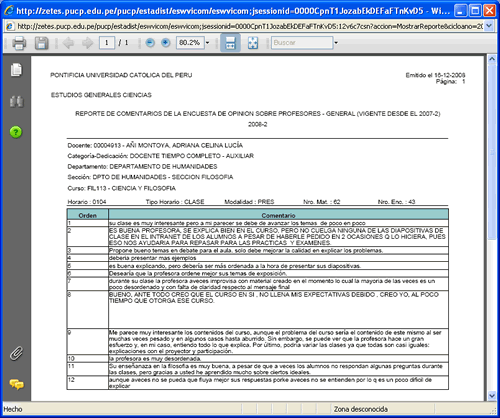Screen dimensions: 500x418
Task: Click scroll down arrow on document scrollbar
Action: 492,396
